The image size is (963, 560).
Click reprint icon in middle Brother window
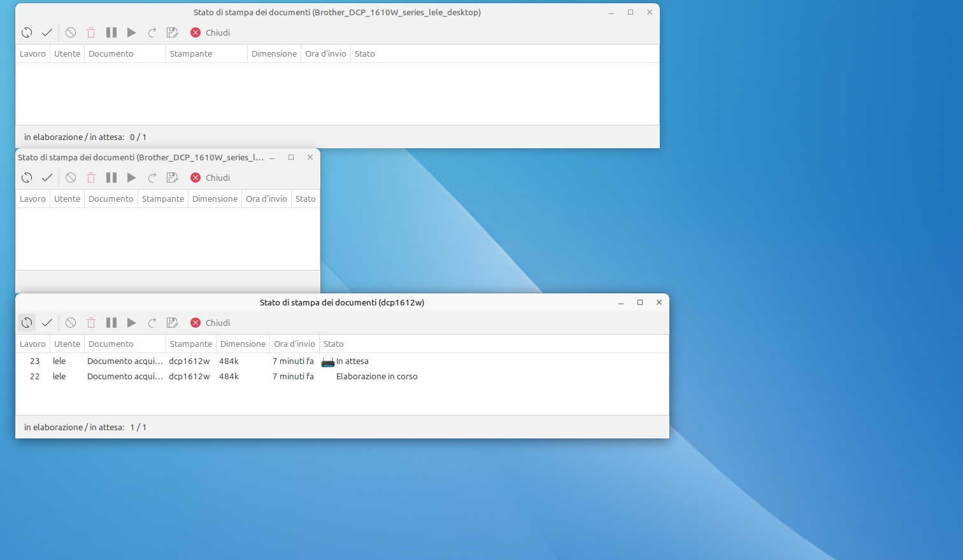(x=152, y=178)
